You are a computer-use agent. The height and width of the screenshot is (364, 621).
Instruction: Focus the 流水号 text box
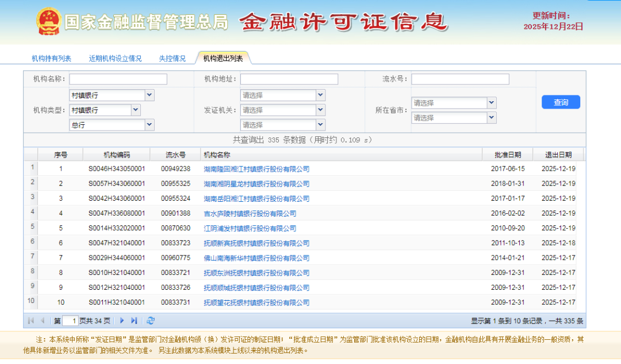460,79
